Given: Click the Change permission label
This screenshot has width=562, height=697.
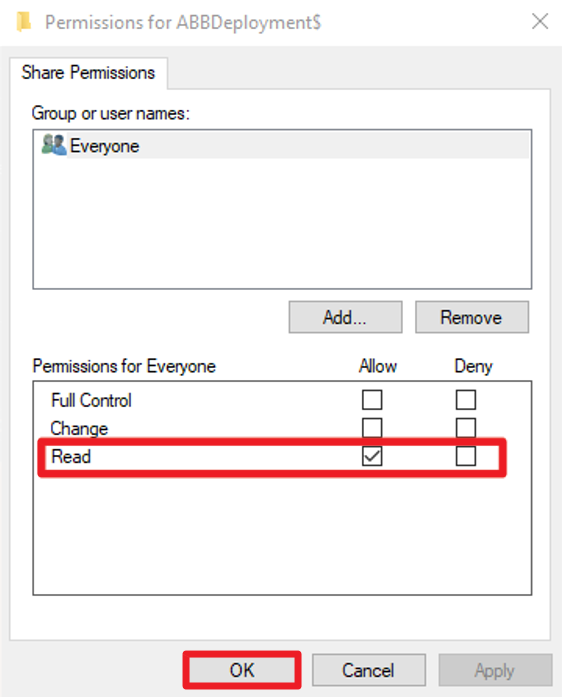Looking at the screenshot, I should [79, 429].
